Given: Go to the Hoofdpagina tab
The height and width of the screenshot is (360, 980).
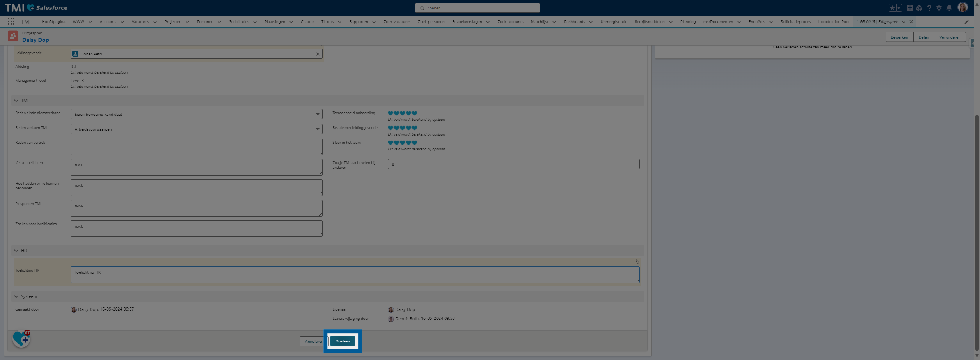Looking at the screenshot, I should [53, 22].
